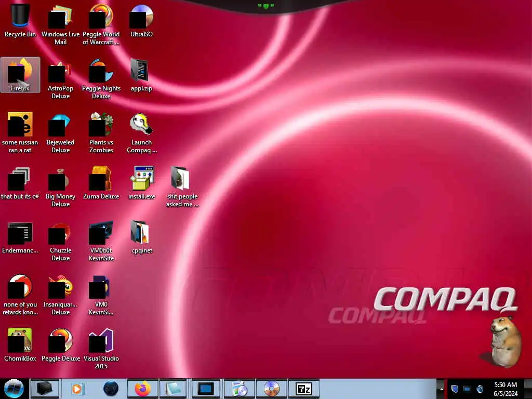532x399 pixels.
Task: Select Bejeweled Deluxe shortcut
Action: coord(60,133)
